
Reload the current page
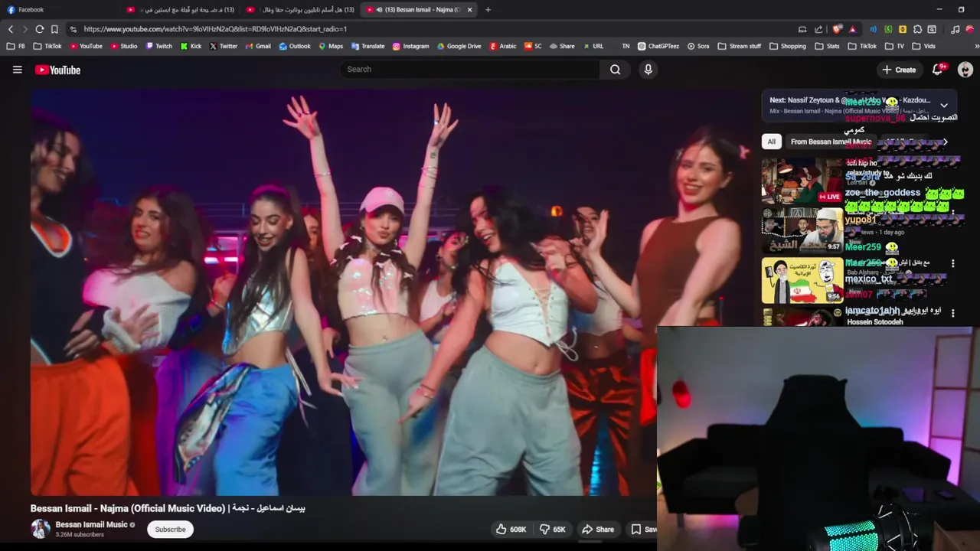(x=39, y=29)
